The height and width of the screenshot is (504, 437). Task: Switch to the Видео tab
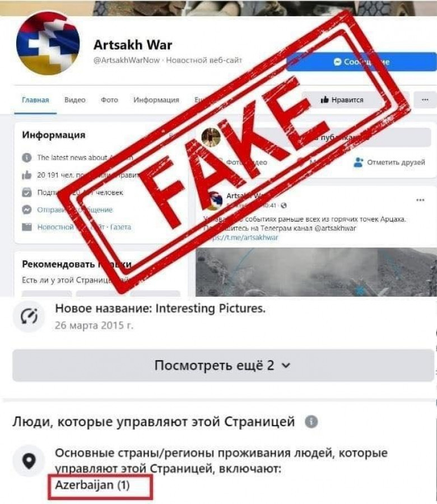[75, 100]
